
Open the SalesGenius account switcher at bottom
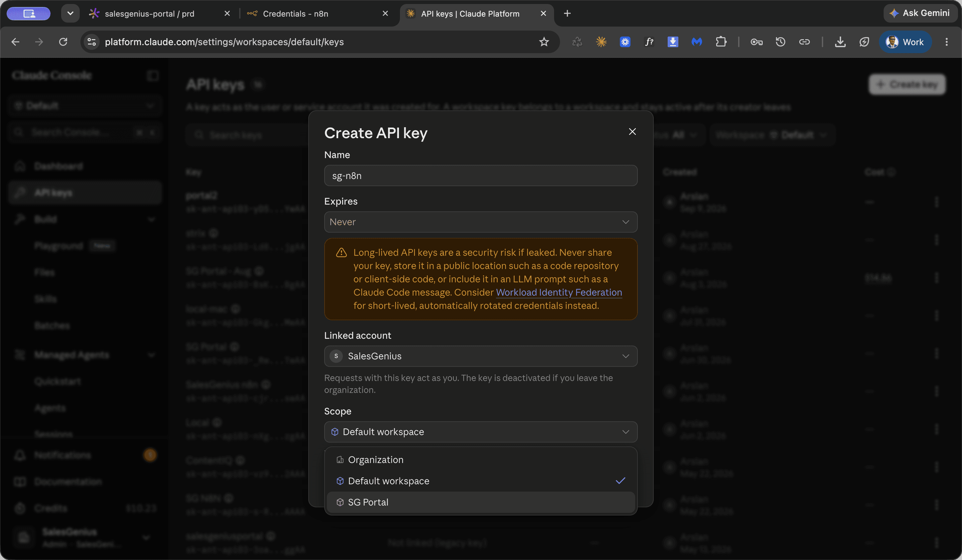point(85,537)
